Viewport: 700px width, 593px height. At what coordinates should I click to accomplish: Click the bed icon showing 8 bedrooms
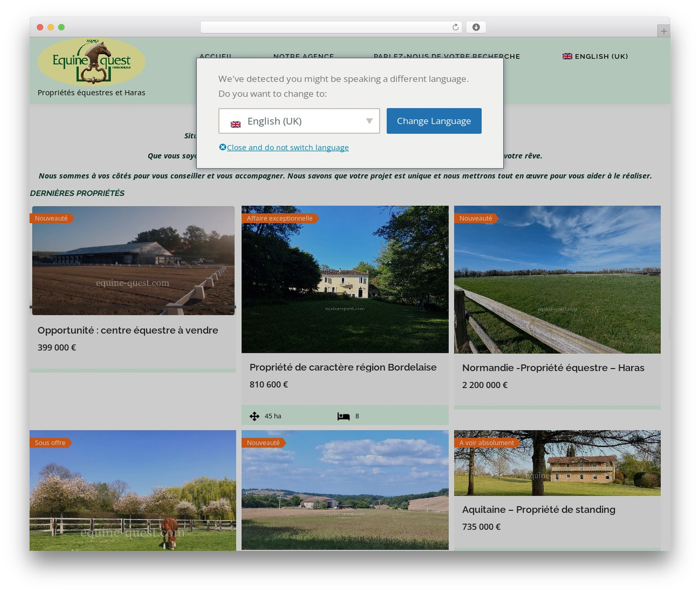coord(343,416)
